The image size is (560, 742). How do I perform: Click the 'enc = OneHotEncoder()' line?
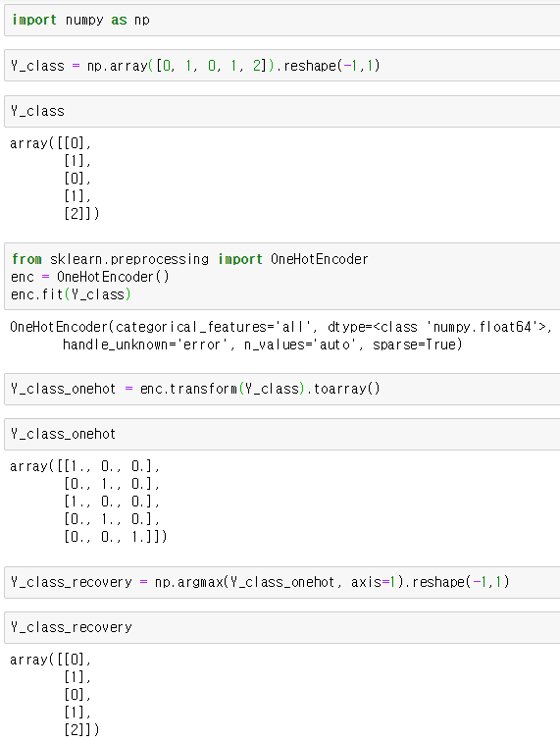[x=90, y=277]
